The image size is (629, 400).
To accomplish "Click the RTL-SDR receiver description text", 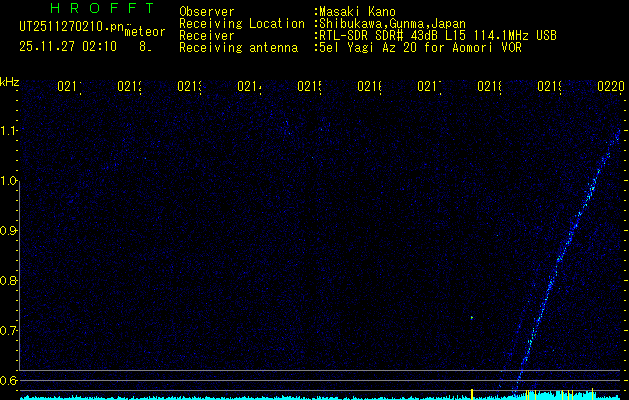I will [x=438, y=36].
